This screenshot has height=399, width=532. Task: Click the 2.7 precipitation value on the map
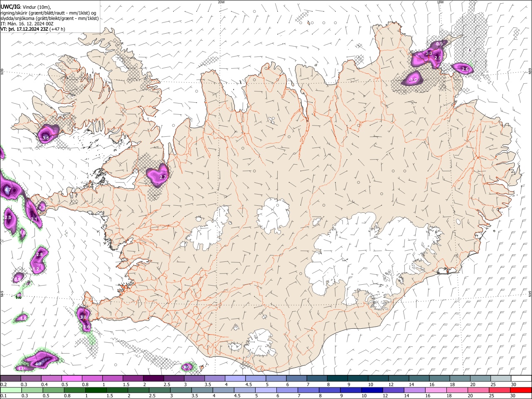point(163,177)
